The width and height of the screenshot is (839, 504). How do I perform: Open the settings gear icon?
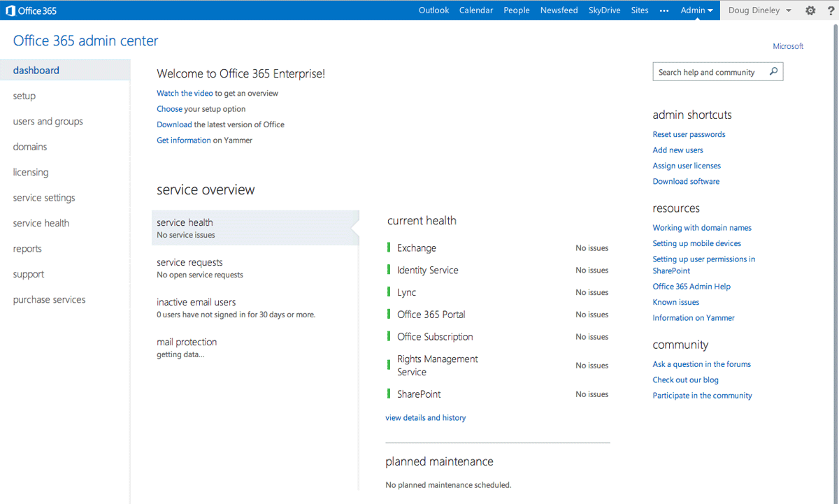point(810,10)
